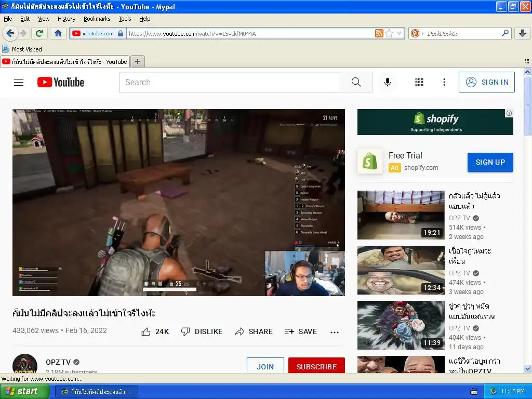Open the 11:39 video thumbnail
Viewport: 532px width, 399px height.
(401, 325)
